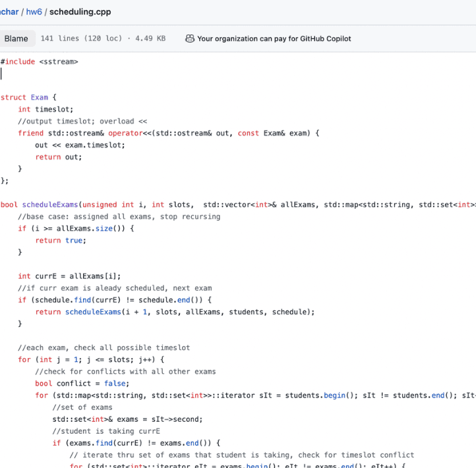The width and height of the screenshot is (476, 468).
Task: Click the '//each exam, check all possible timeslot' comment
Action: [104, 347]
